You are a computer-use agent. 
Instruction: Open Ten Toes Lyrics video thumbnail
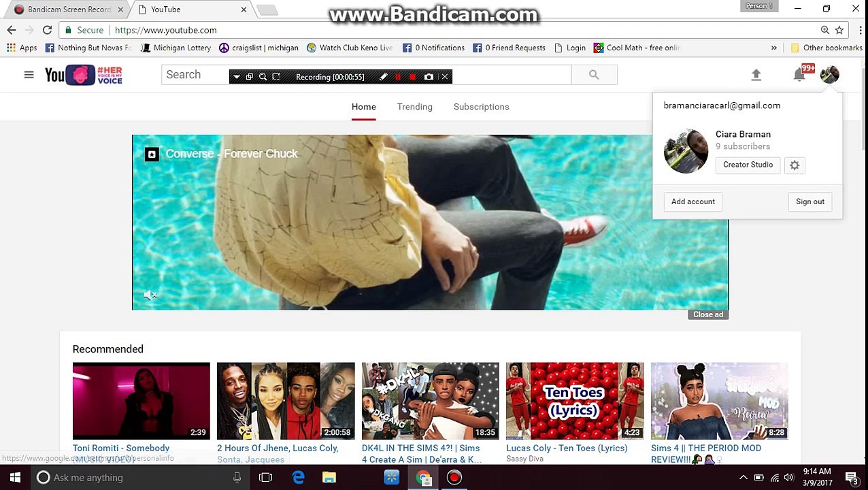[x=575, y=401]
